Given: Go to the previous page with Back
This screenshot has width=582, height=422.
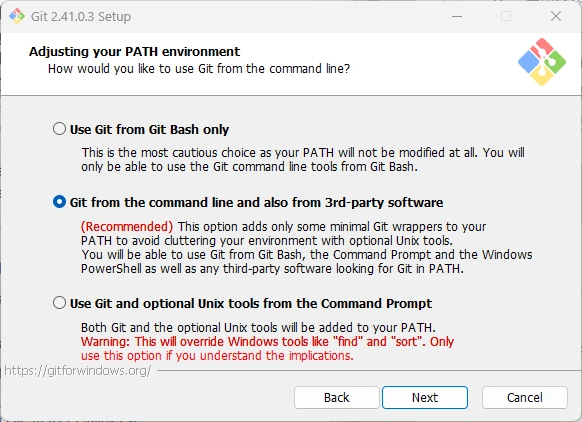Looking at the screenshot, I should tap(337, 398).
